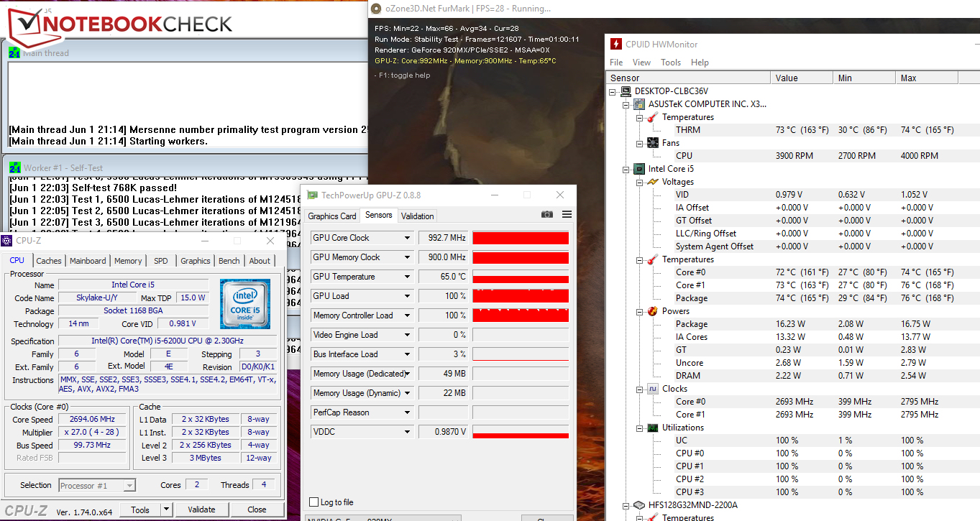
Task: Collapse the Utilizations node in HWMonitor
Action: (639, 428)
